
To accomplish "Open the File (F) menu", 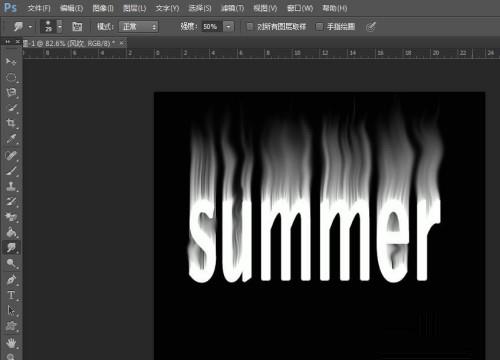I will point(39,8).
